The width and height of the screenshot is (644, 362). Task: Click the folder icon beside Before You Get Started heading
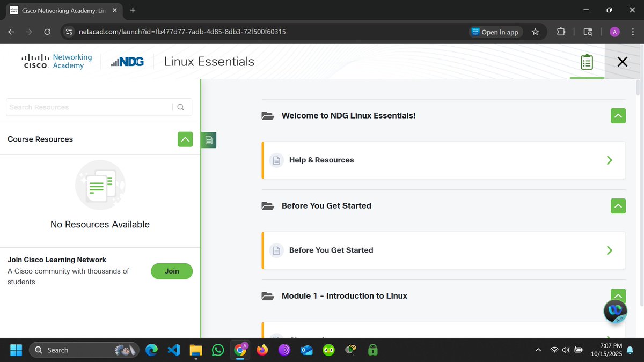(267, 205)
